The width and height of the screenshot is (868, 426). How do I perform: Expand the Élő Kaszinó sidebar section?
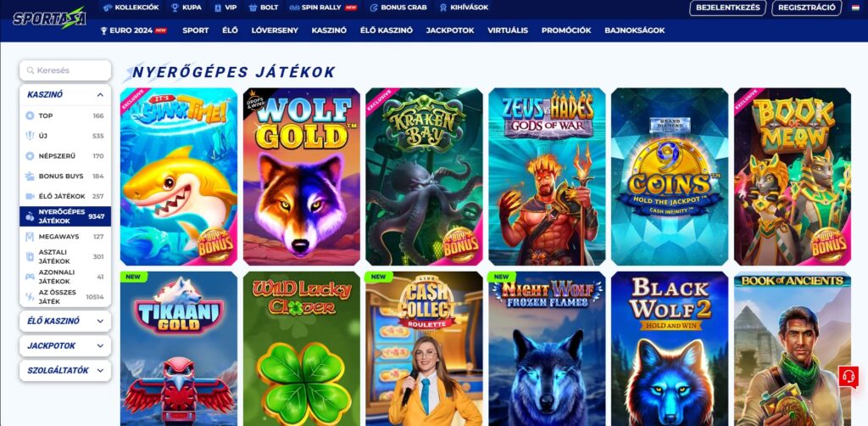(100, 321)
